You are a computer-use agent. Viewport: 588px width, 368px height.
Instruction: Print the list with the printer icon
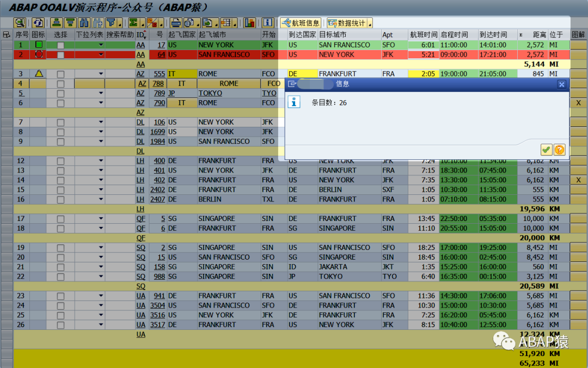[x=175, y=23]
